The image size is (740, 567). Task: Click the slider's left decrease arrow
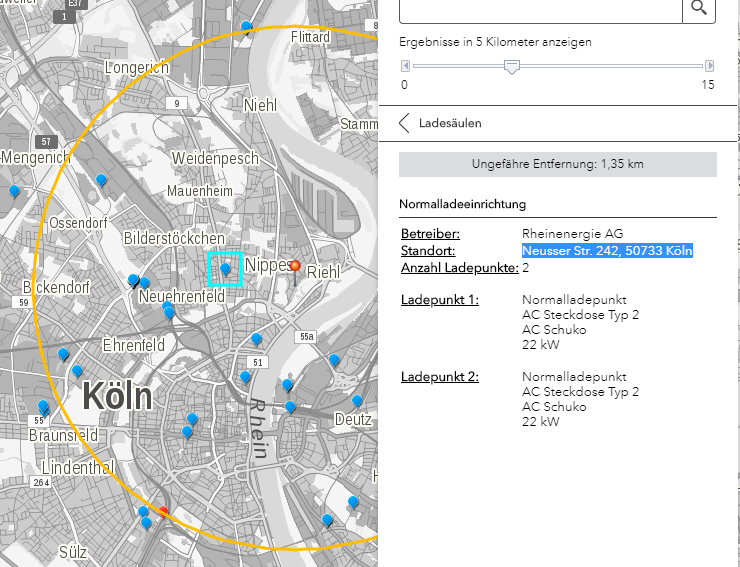tap(406, 66)
